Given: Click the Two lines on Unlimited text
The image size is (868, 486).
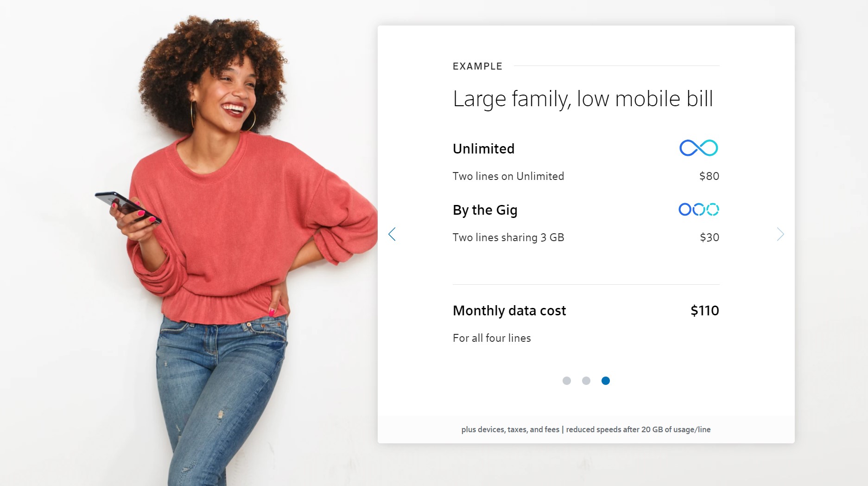Looking at the screenshot, I should click(x=508, y=176).
